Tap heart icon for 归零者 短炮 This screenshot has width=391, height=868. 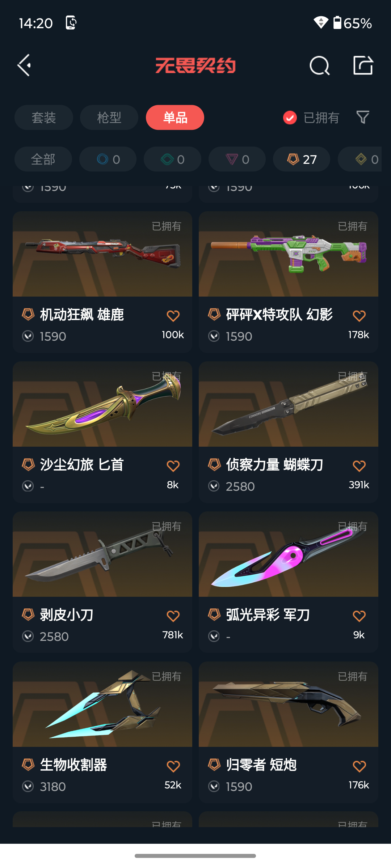pos(359,766)
